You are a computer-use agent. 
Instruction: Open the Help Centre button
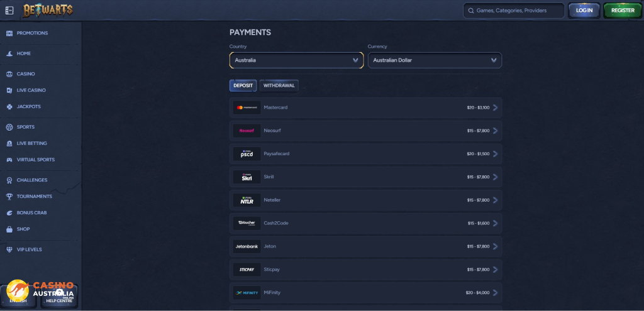click(59, 297)
